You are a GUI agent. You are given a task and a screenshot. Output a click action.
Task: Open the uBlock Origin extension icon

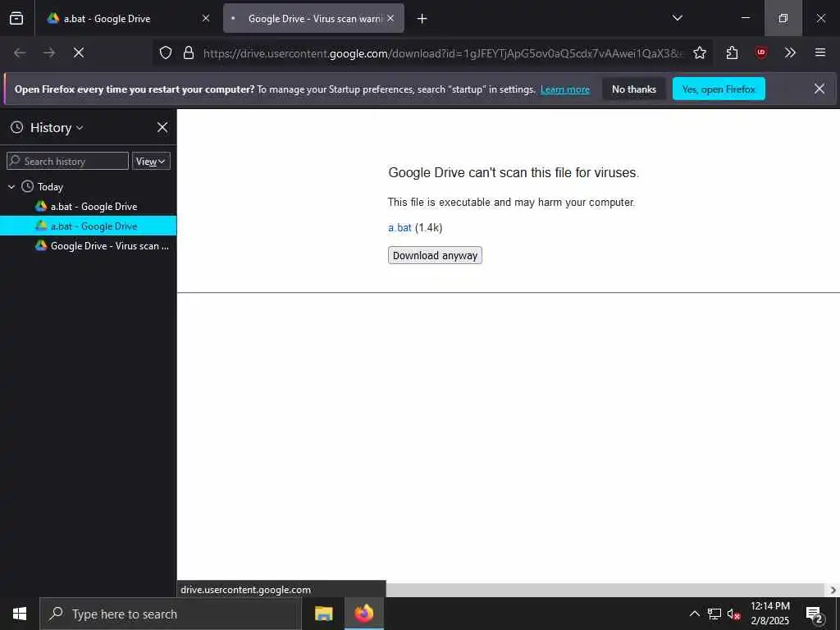(760, 52)
